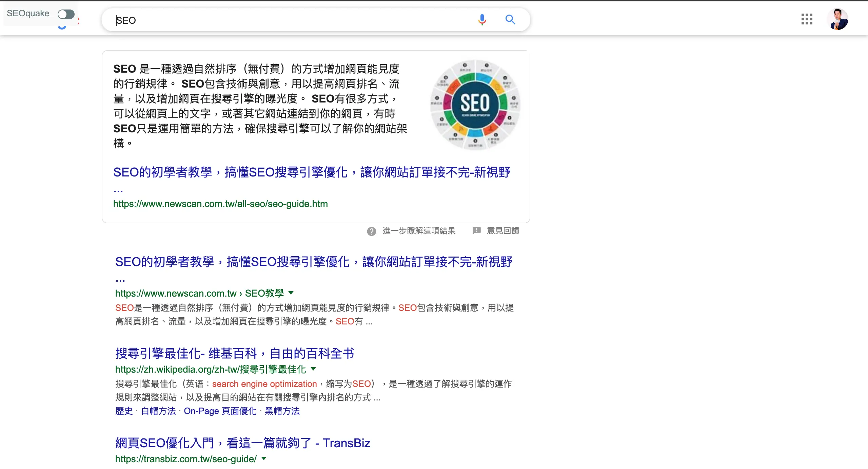Click snippet sentence starting 高網頁排名、流量

(x=244, y=321)
